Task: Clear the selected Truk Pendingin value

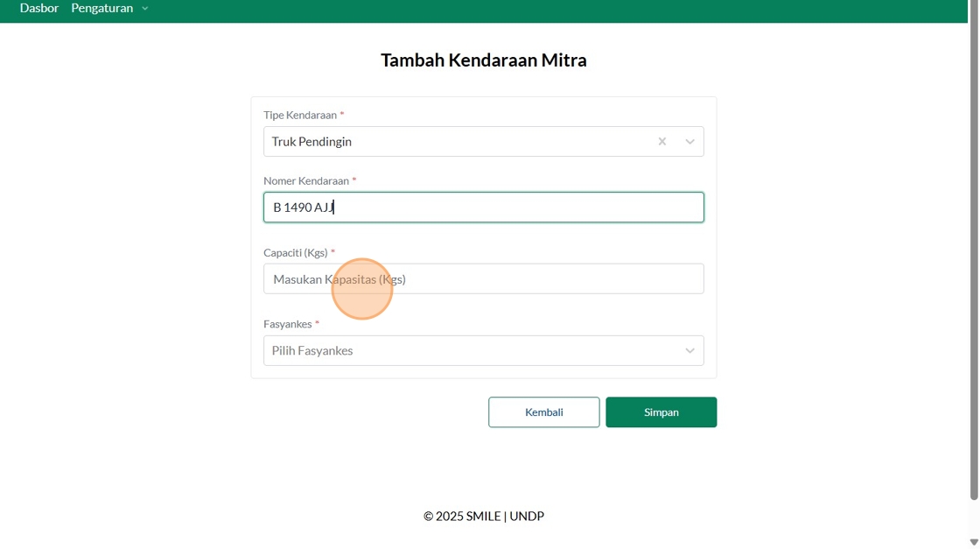Action: click(x=662, y=142)
